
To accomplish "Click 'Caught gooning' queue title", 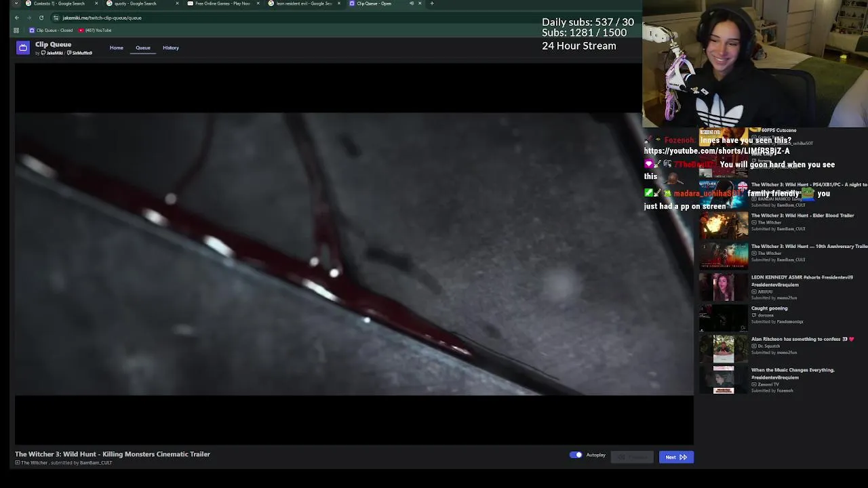I will tap(769, 308).
